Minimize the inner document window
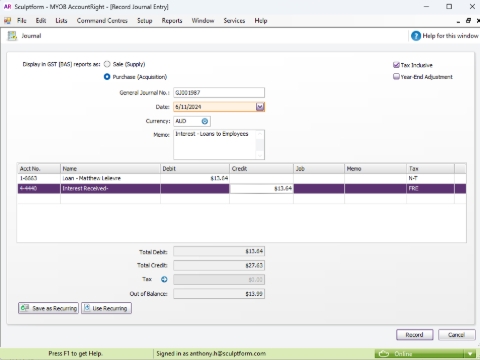The height and width of the screenshot is (360, 480). click(458, 21)
